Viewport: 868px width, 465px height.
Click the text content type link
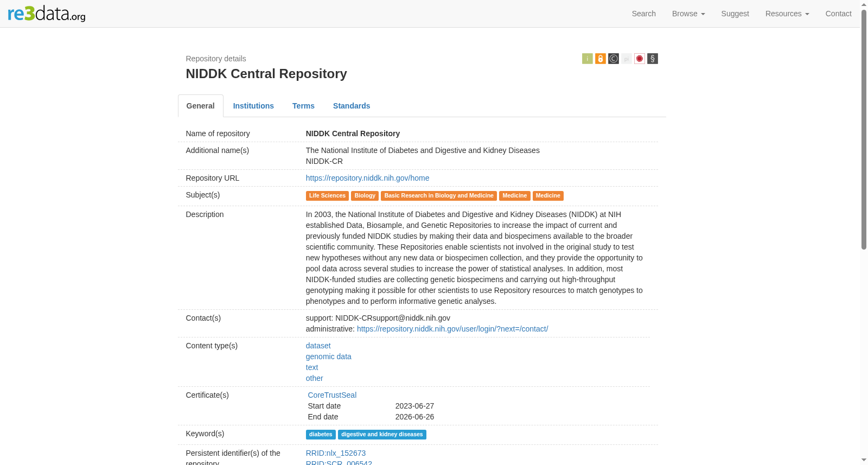click(x=312, y=367)
